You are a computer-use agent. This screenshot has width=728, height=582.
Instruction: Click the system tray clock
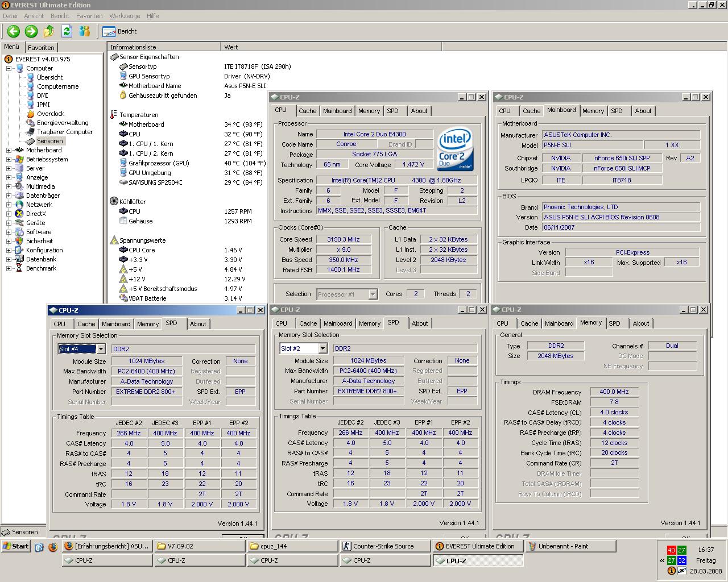click(x=706, y=550)
